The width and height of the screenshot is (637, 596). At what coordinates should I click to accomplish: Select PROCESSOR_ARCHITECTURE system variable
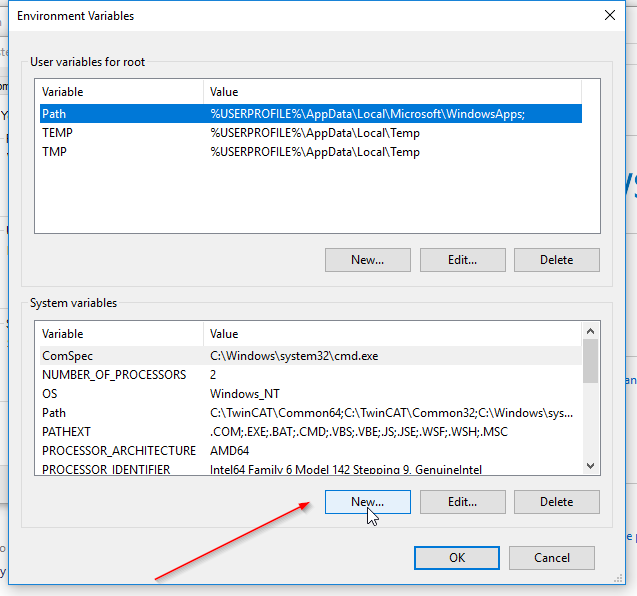(311, 451)
